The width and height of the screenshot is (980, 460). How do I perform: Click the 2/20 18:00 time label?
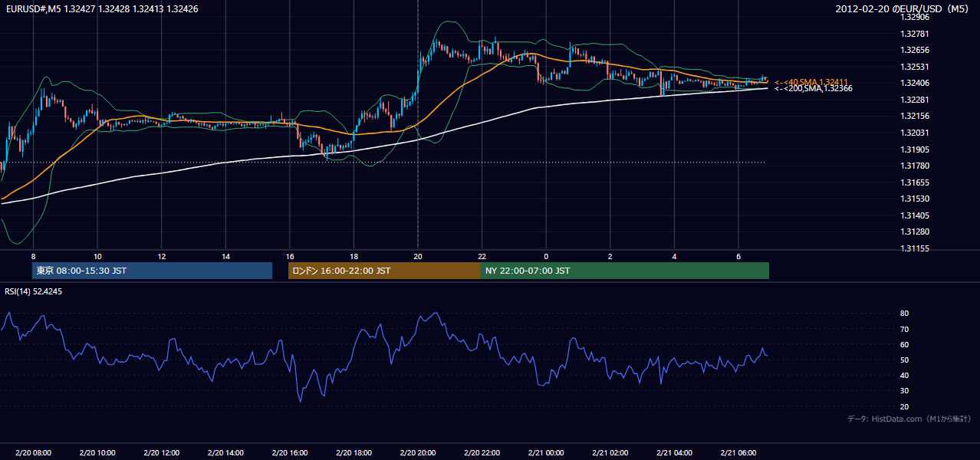[354, 453]
